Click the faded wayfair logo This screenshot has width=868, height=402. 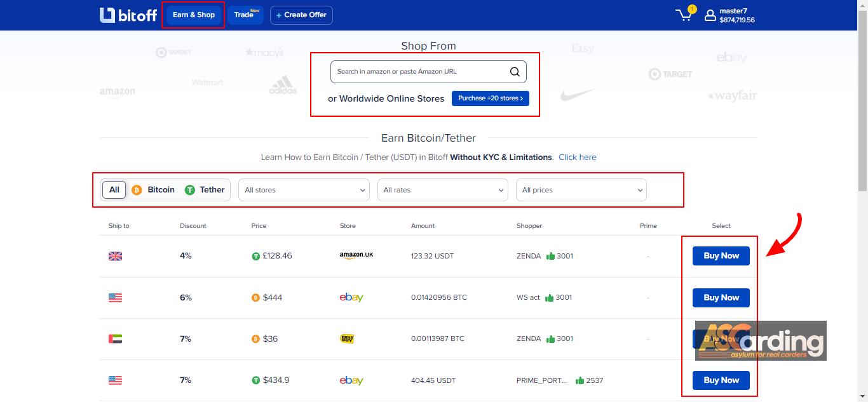732,96
